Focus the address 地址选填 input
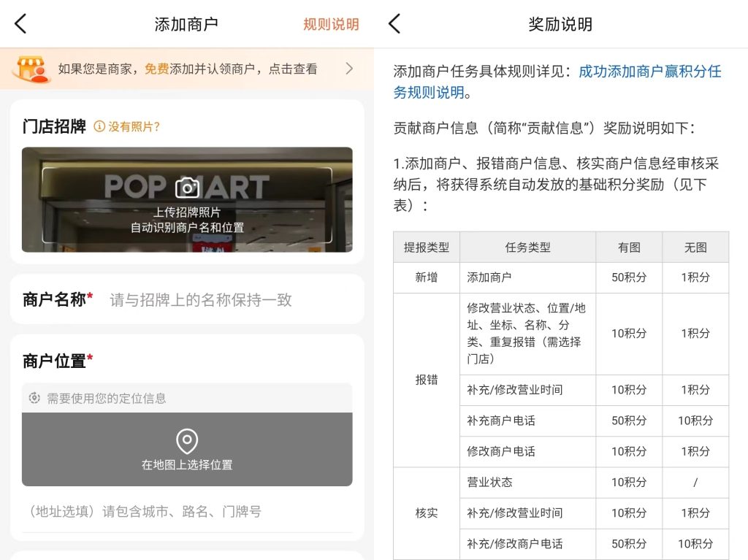Screen dimensions: 748x560 coord(187,512)
